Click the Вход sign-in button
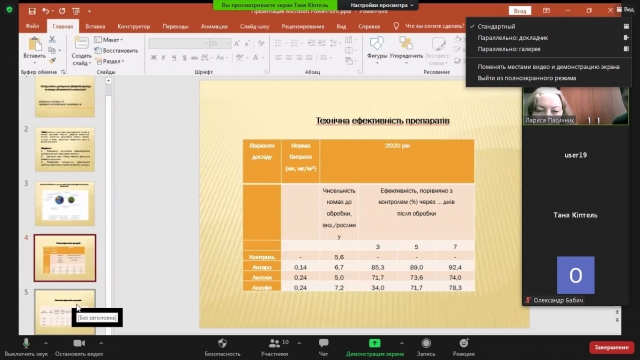640x360 pixels. click(x=520, y=11)
